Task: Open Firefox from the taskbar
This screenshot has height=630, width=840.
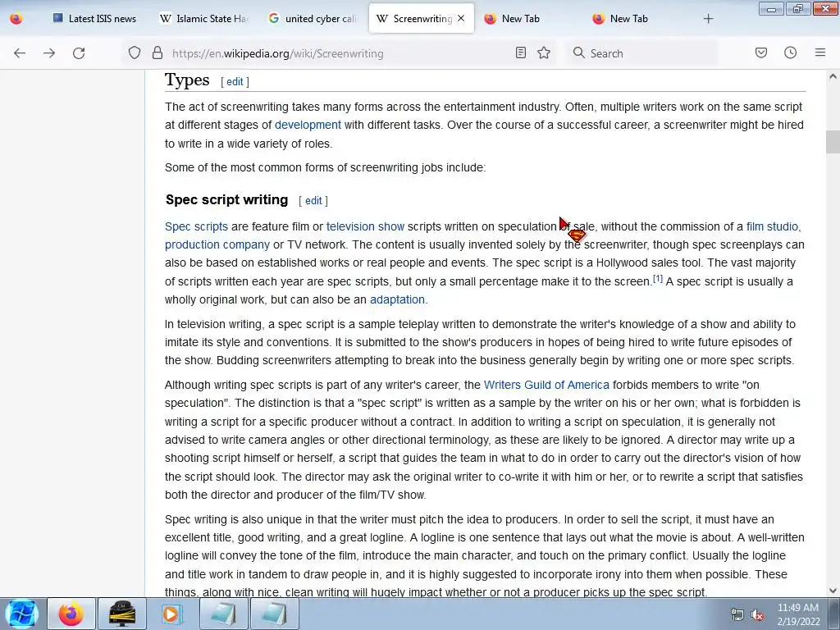Action: (71, 614)
